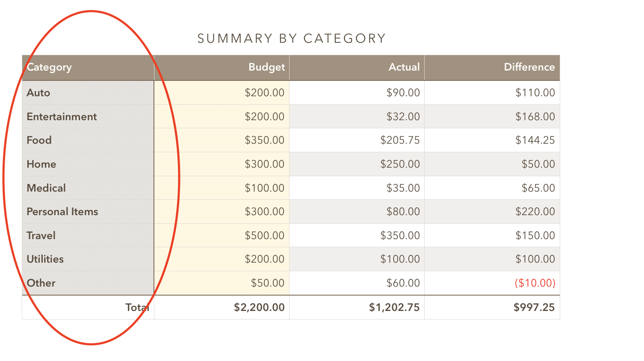Select the Difference column header

pos(529,68)
